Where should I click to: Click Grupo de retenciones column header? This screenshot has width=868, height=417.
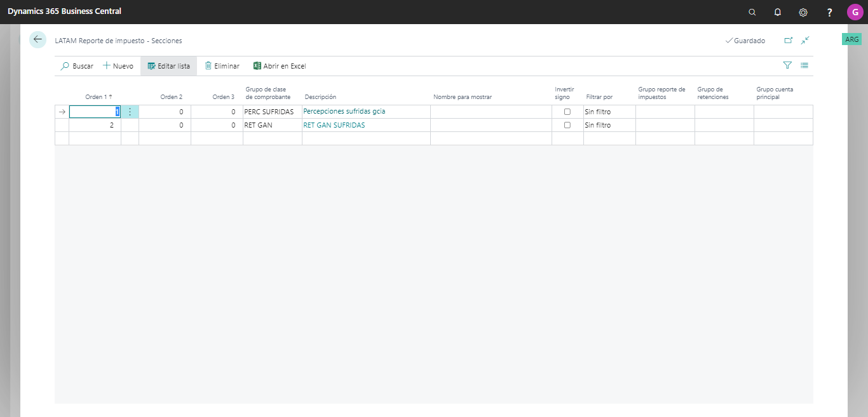713,93
